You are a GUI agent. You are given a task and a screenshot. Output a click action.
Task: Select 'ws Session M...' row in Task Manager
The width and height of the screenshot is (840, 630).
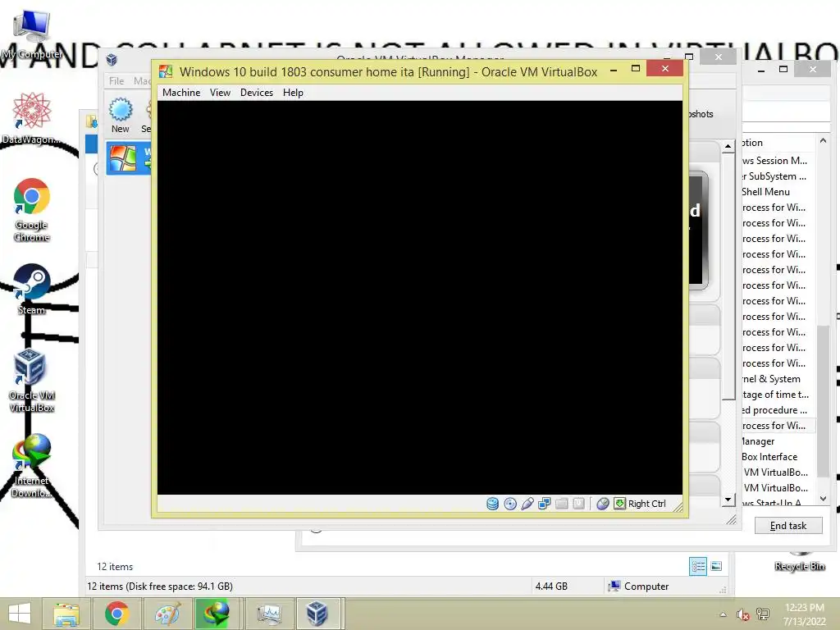pos(778,161)
